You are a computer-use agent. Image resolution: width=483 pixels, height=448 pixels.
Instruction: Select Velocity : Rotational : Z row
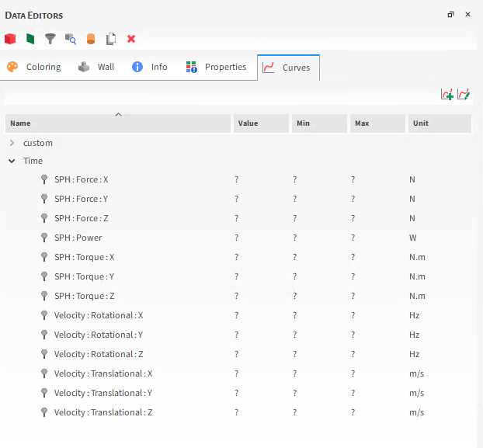[238, 354]
